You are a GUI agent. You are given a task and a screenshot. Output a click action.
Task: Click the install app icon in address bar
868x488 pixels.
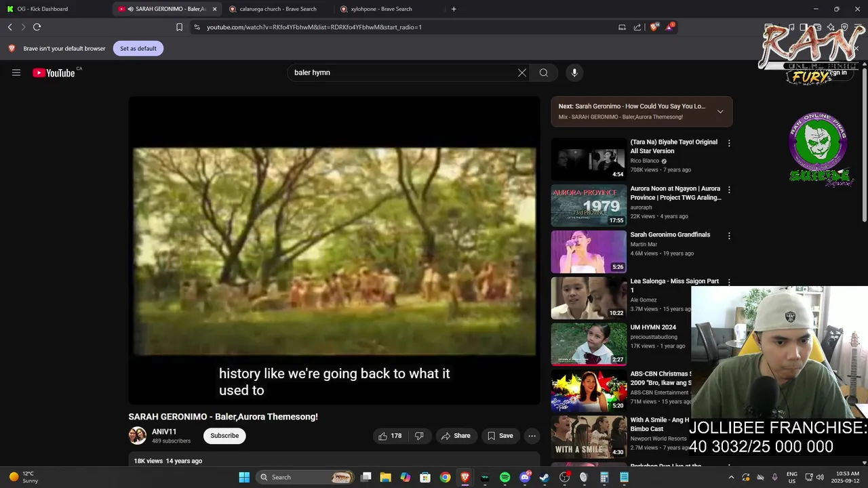tap(622, 27)
